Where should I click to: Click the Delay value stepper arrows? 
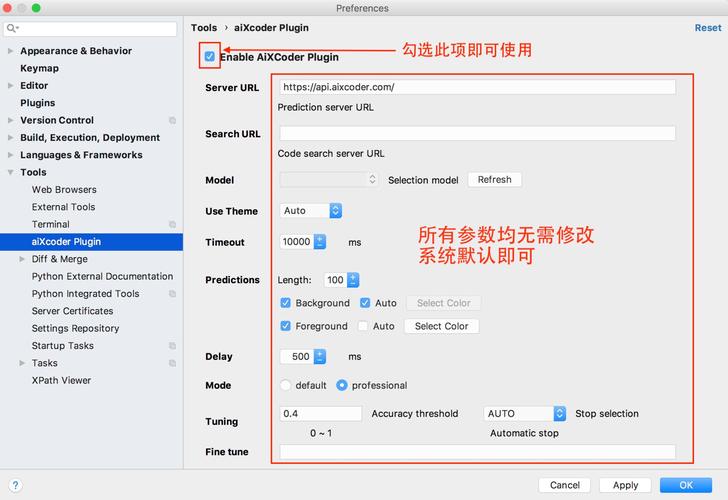pos(320,356)
